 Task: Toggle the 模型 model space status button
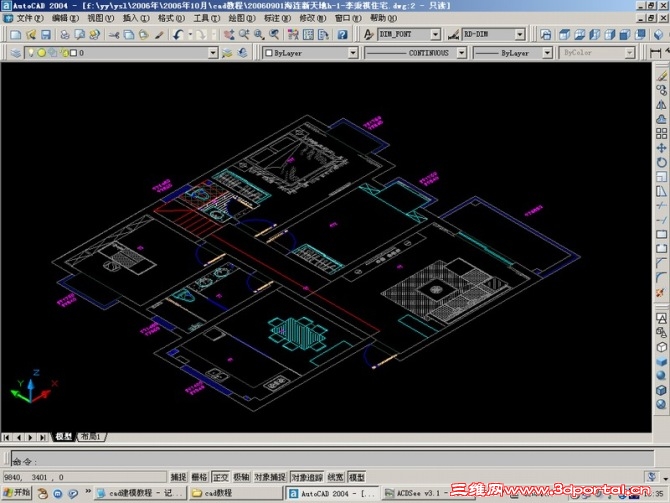[x=357, y=477]
